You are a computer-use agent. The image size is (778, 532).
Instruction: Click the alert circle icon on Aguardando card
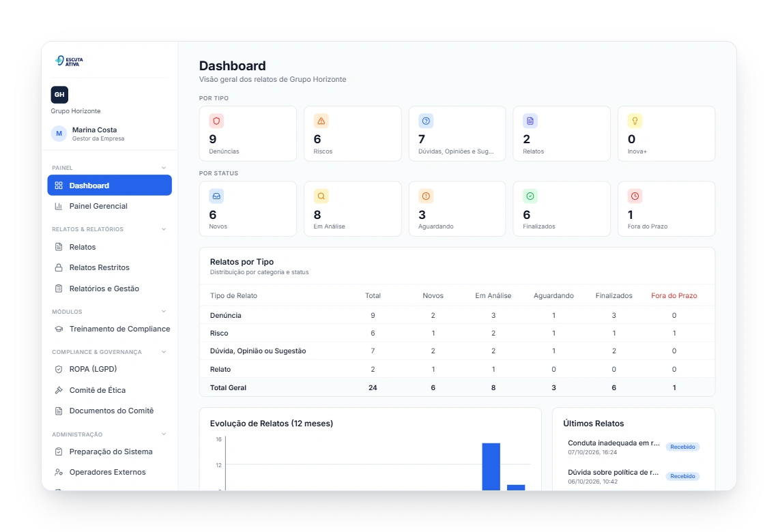coord(426,196)
